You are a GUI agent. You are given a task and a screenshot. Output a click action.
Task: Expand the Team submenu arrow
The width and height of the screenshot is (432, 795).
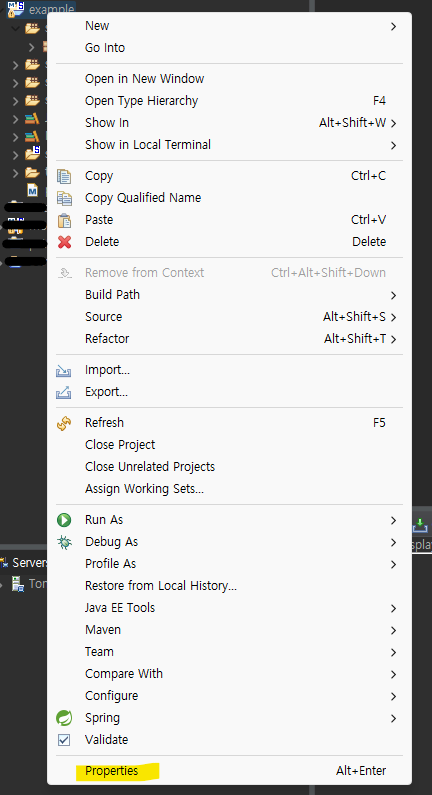pos(393,653)
